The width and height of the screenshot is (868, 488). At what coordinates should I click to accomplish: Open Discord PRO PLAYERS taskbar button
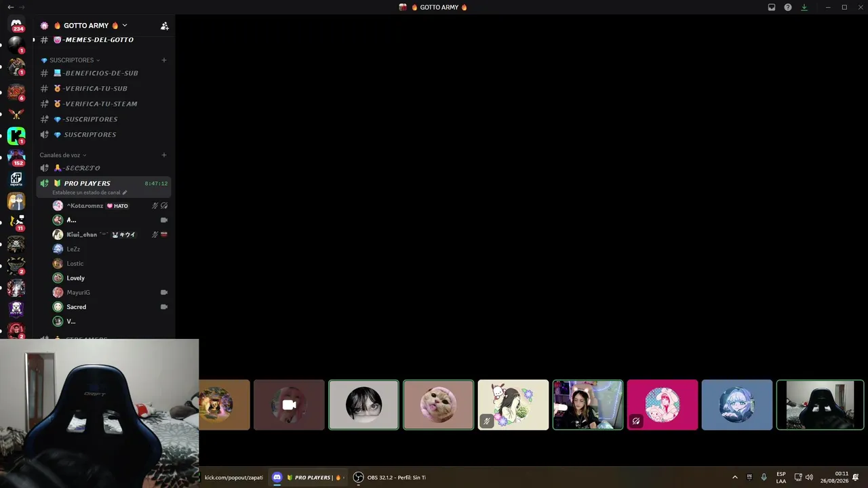click(x=307, y=477)
